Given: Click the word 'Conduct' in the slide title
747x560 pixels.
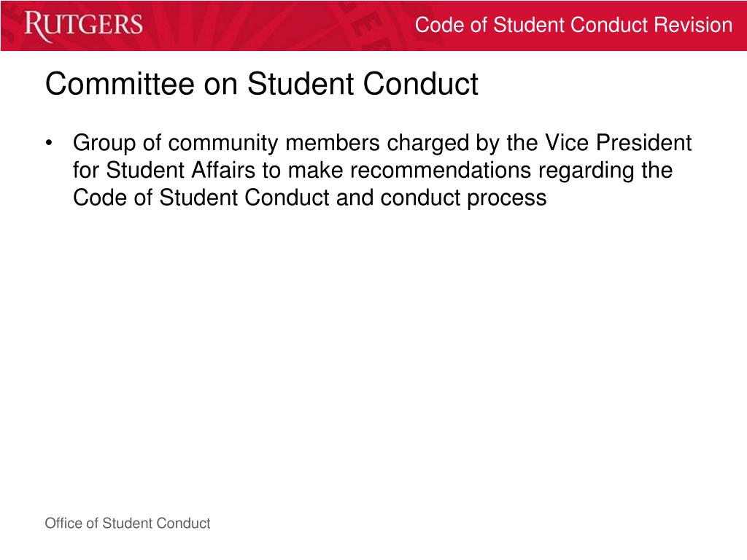Looking at the screenshot, I should [x=421, y=85].
